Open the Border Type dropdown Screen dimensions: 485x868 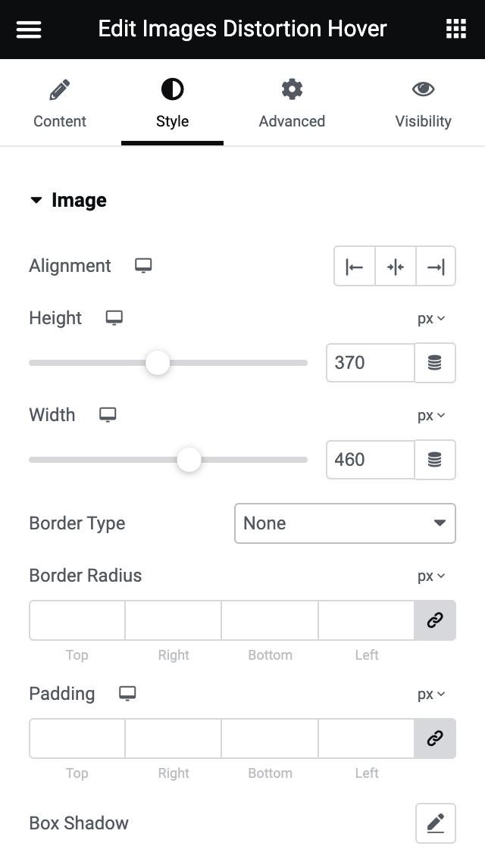coord(345,523)
